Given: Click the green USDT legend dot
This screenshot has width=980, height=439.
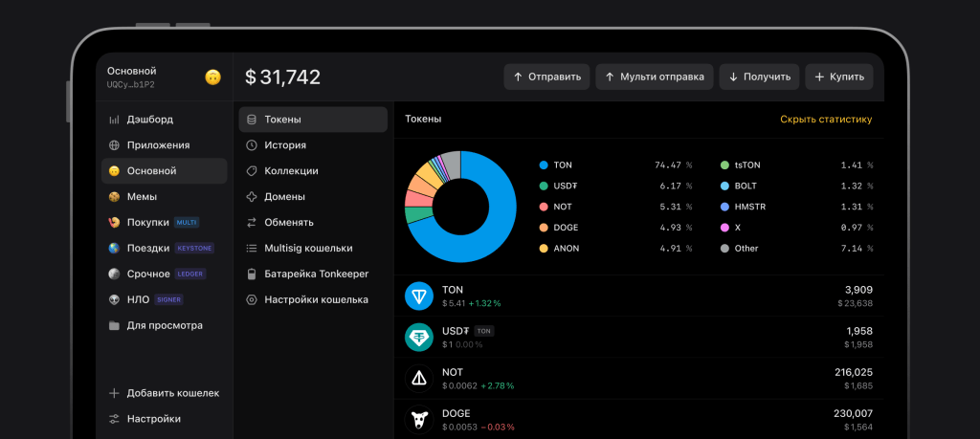Looking at the screenshot, I should [544, 187].
